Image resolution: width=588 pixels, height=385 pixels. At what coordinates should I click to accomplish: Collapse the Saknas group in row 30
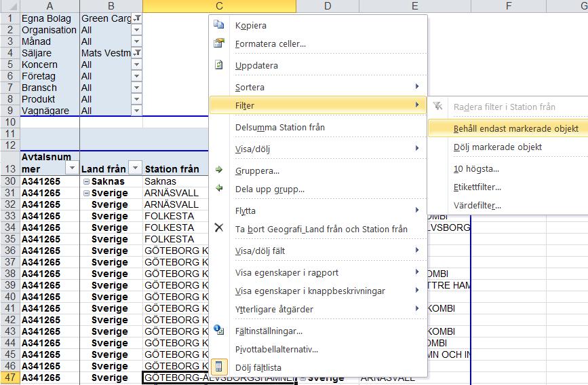86,181
